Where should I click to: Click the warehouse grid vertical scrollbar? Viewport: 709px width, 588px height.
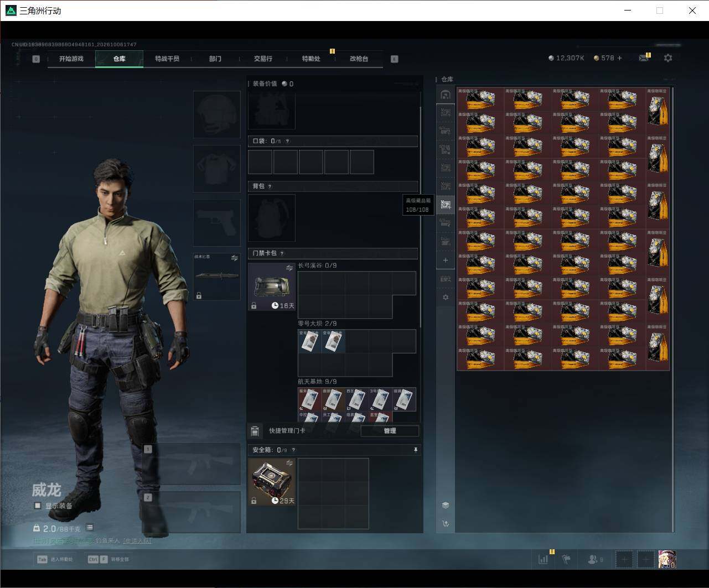click(672, 309)
